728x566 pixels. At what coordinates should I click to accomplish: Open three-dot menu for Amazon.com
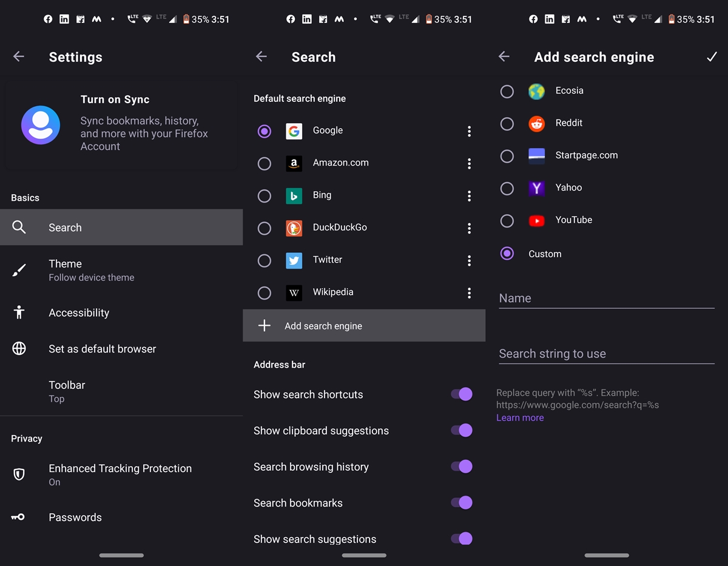point(469,163)
